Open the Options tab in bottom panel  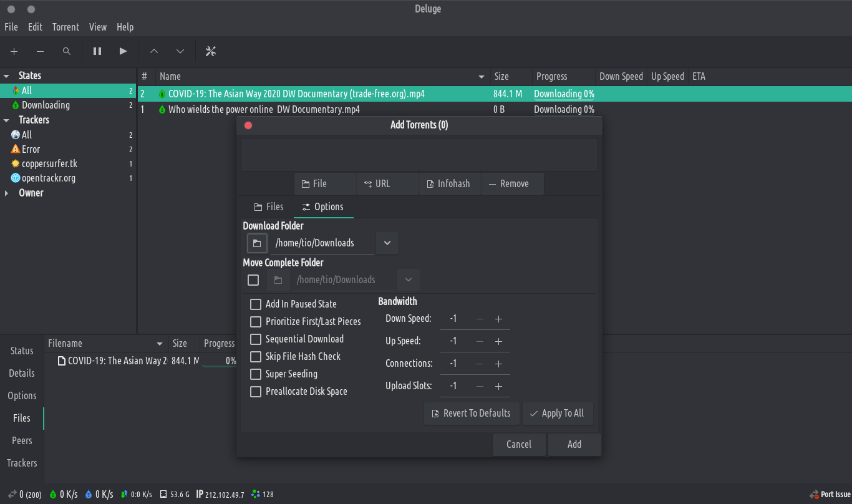click(x=22, y=395)
